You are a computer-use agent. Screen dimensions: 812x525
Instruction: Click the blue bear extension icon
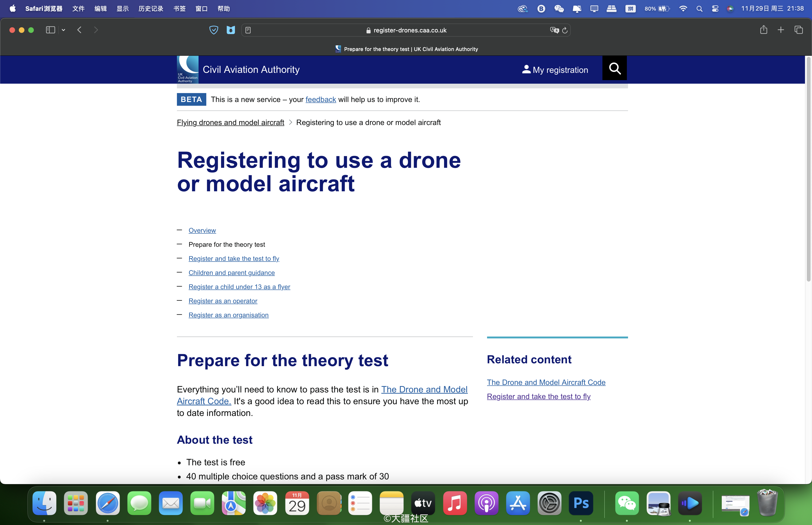(231, 30)
